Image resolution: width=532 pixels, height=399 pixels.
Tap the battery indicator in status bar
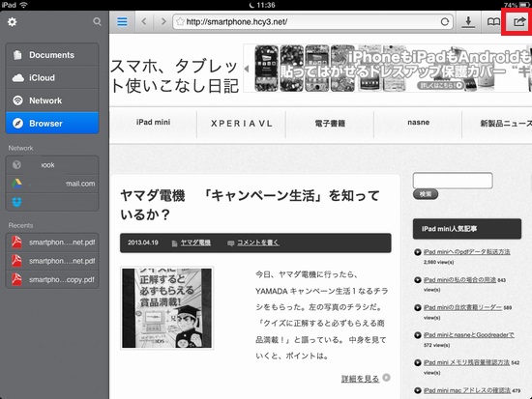click(524, 5)
